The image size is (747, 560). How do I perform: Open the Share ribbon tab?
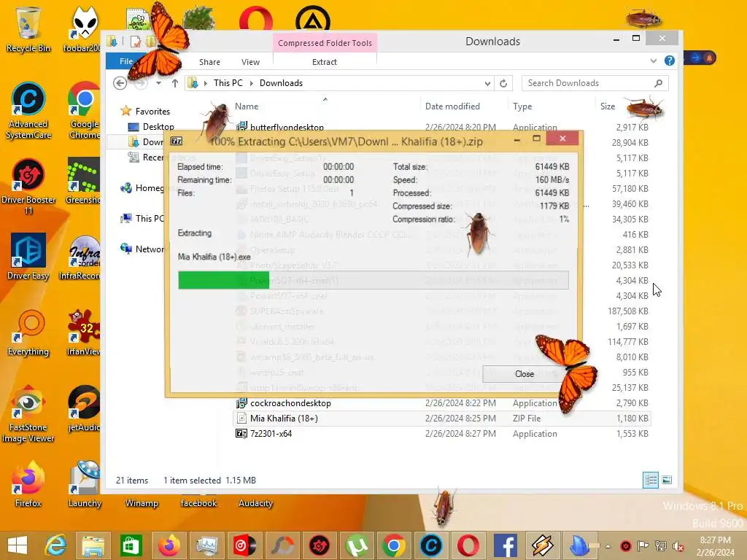(209, 62)
